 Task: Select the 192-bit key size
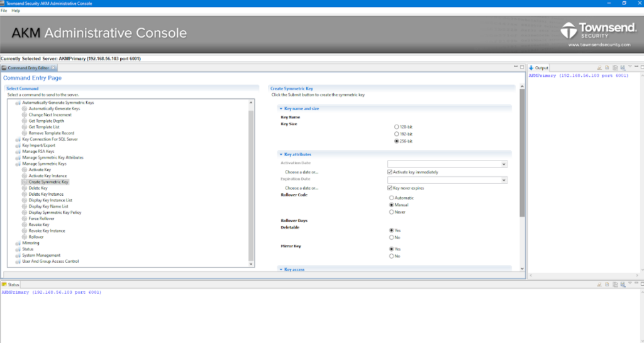pyautogui.click(x=396, y=134)
